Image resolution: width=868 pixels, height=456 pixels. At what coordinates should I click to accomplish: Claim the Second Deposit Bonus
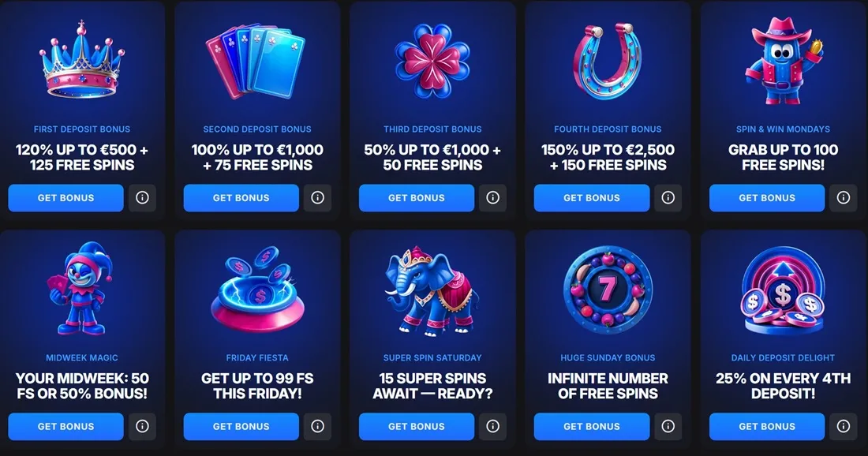click(241, 197)
